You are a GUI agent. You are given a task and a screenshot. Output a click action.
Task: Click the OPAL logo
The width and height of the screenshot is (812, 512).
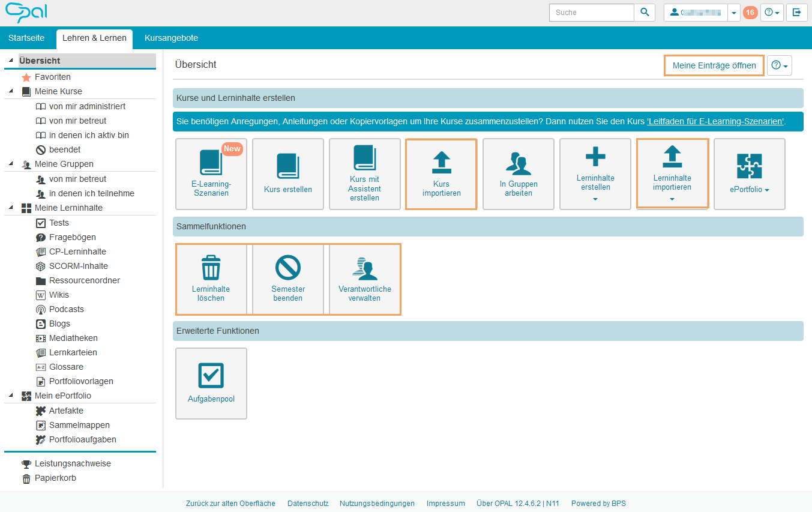(x=26, y=12)
